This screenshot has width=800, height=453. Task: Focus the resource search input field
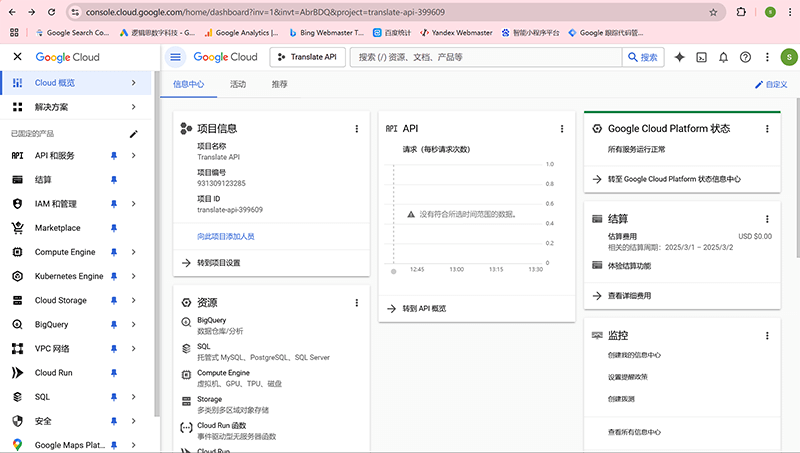pos(486,57)
